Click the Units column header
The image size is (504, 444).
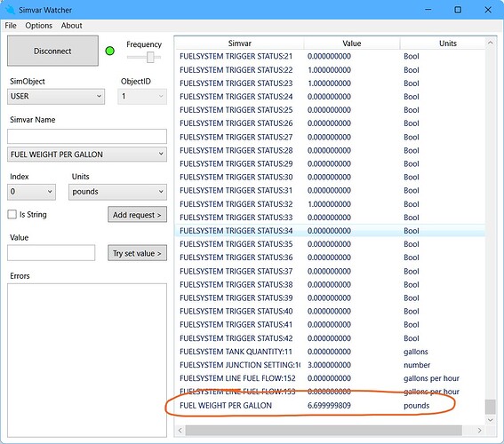[x=448, y=44]
